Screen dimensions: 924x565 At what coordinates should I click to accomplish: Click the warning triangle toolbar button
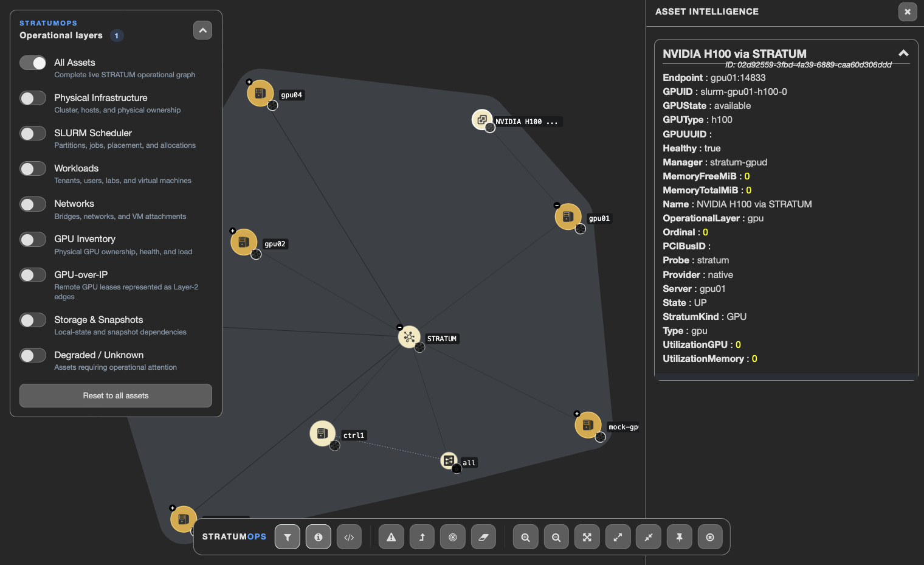pyautogui.click(x=391, y=537)
